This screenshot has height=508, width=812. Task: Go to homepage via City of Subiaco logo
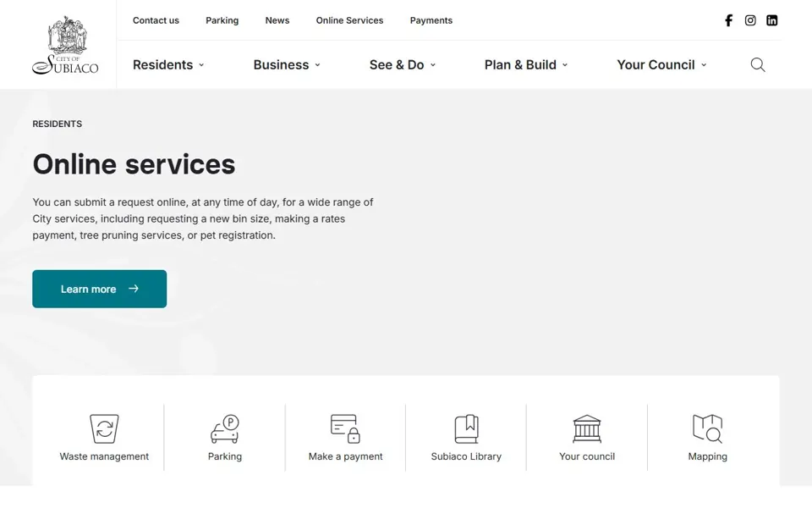(65, 45)
